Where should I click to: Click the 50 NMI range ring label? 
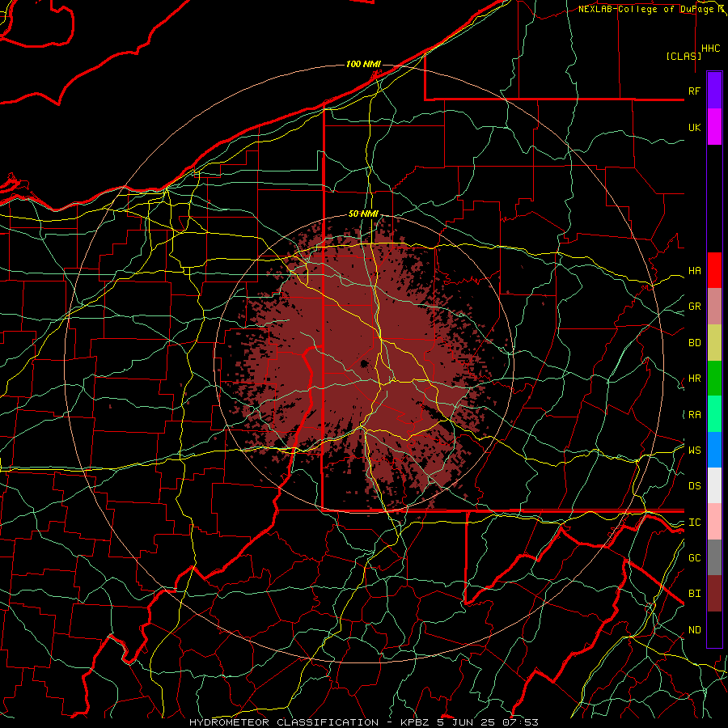[363, 214]
